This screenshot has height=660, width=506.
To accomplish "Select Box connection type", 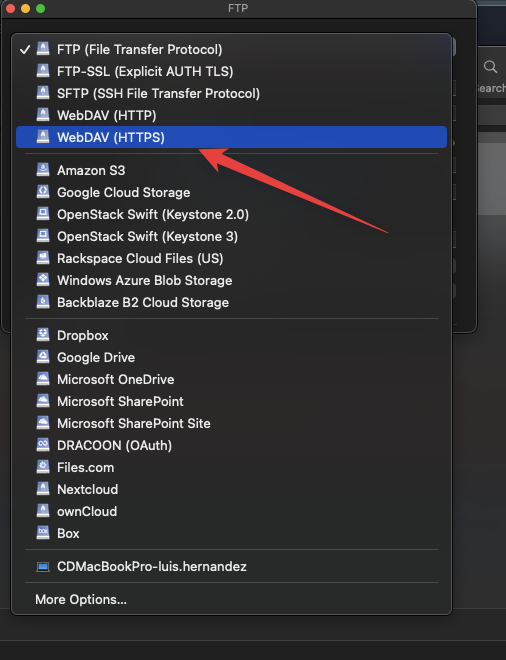I will (231, 533).
